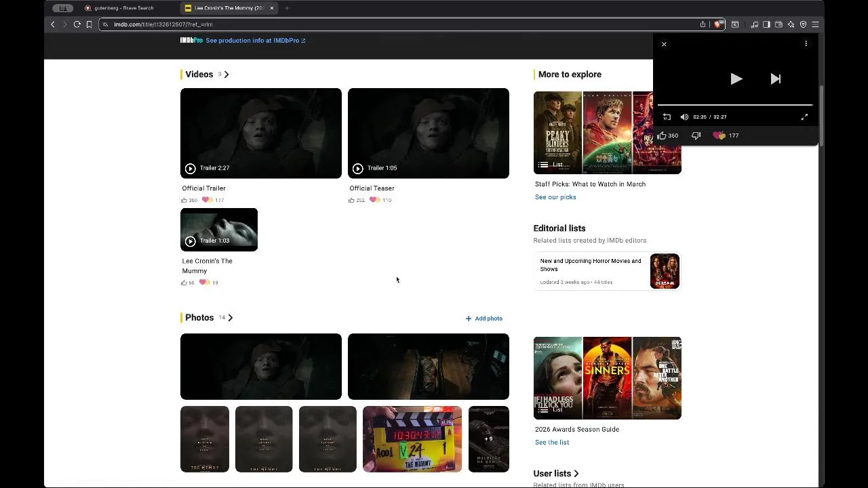
Task: Seek on the mini player progress bar
Action: click(x=735, y=105)
